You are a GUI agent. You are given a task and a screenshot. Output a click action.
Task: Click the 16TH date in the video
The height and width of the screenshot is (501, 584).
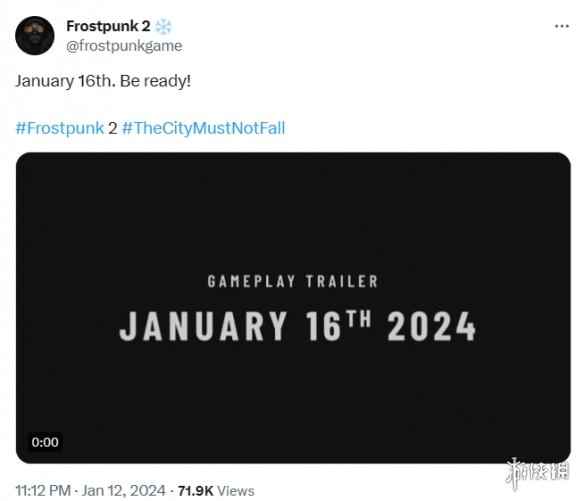coord(338,326)
